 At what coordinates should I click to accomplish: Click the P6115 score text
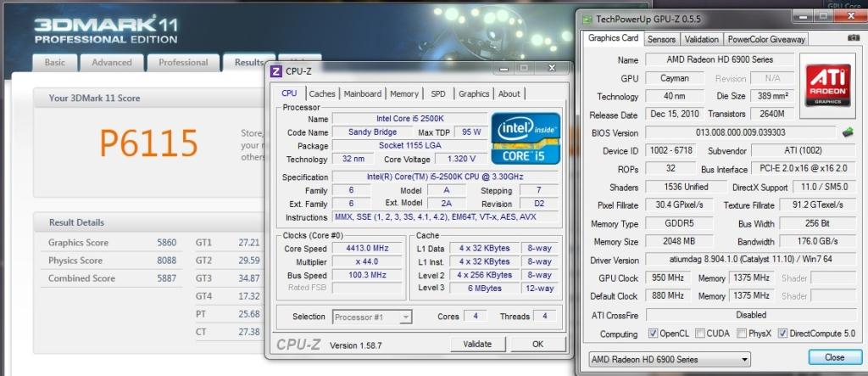coord(148,143)
